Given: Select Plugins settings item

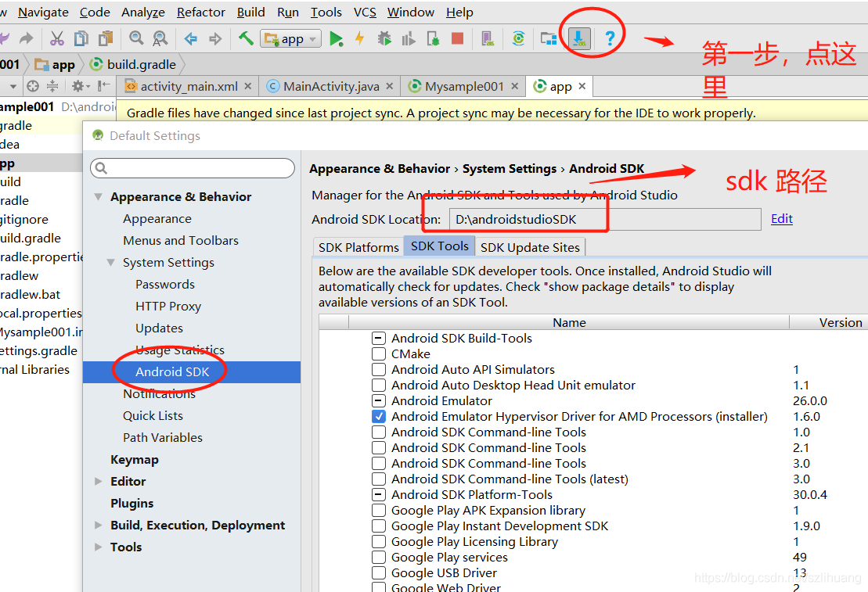Looking at the screenshot, I should point(131,504).
